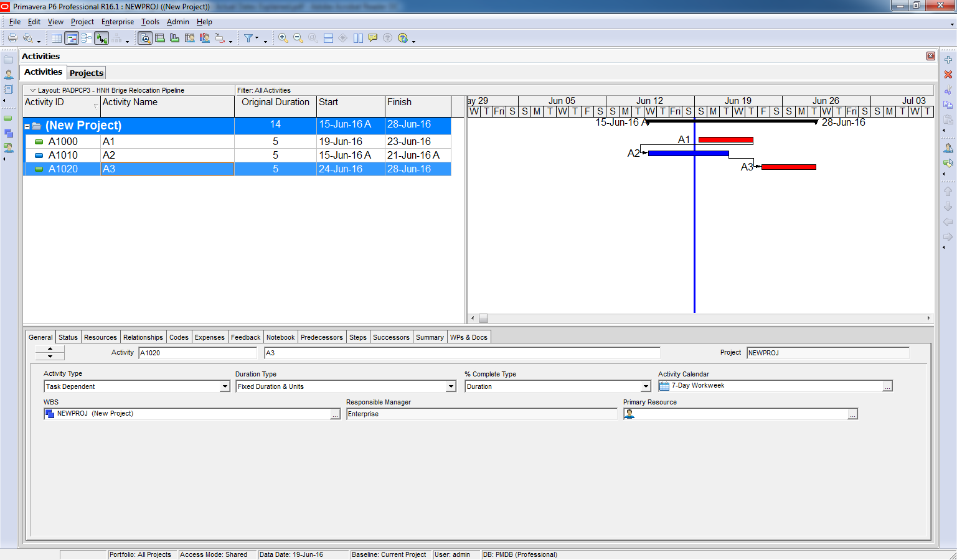
Task: Click the WBS browse ellipsis button
Action: 335,414
